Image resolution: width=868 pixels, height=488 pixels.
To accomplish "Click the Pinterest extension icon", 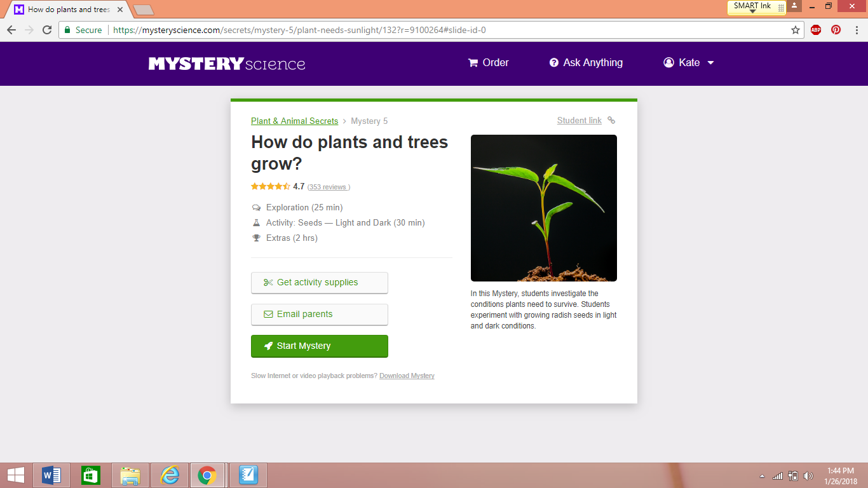I will tap(836, 30).
